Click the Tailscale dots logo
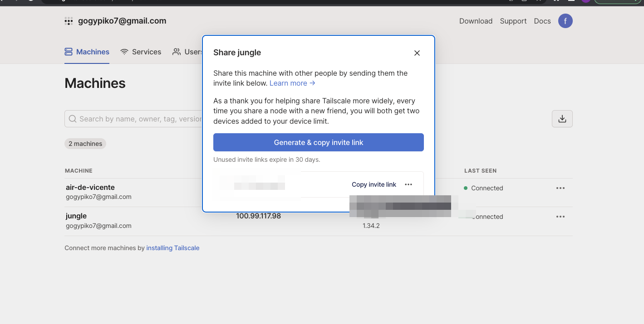This screenshot has height=324, width=644. [69, 21]
